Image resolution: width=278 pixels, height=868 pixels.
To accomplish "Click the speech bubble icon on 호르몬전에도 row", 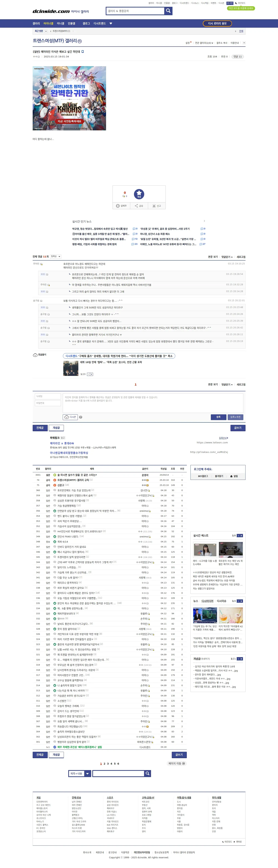I will (55, 490).
